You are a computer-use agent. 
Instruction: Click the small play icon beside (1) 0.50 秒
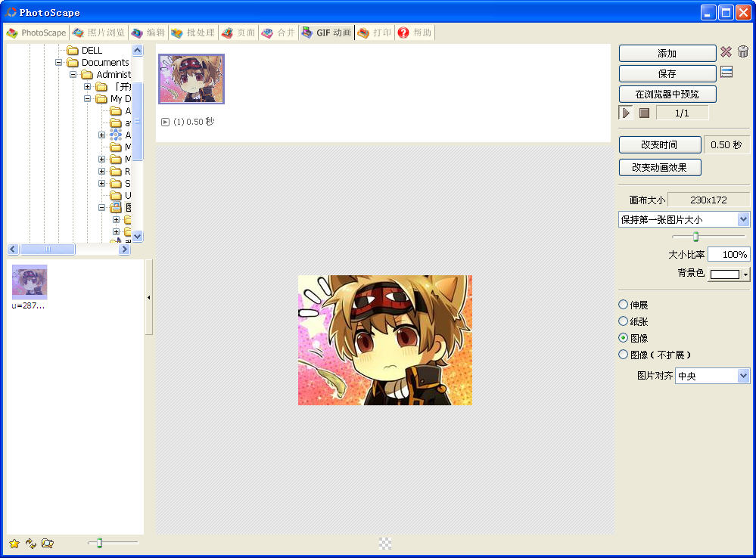point(166,122)
